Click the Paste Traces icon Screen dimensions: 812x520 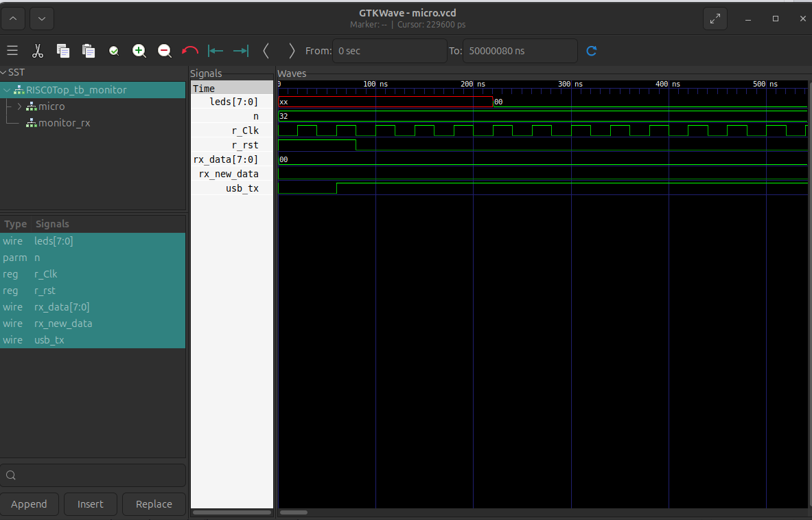pos(87,50)
